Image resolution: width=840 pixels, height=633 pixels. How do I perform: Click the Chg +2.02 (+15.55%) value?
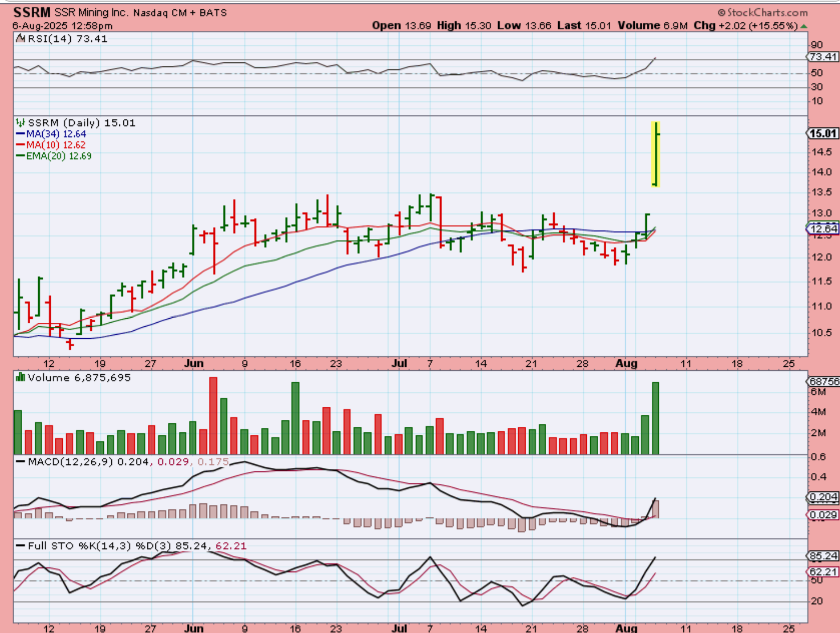coord(746,26)
